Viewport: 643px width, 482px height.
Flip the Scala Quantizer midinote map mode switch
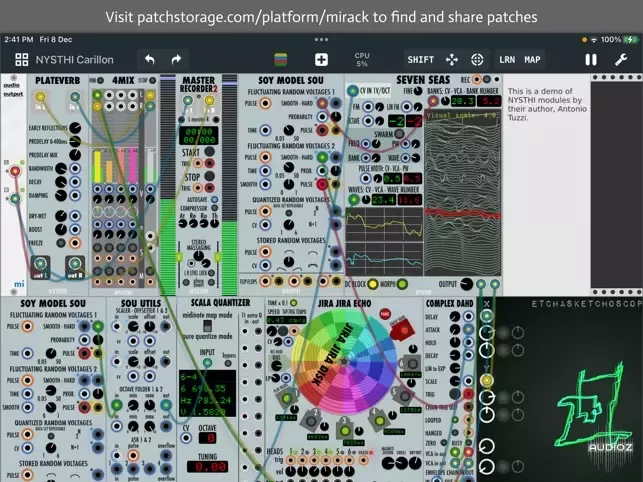[x=207, y=326]
